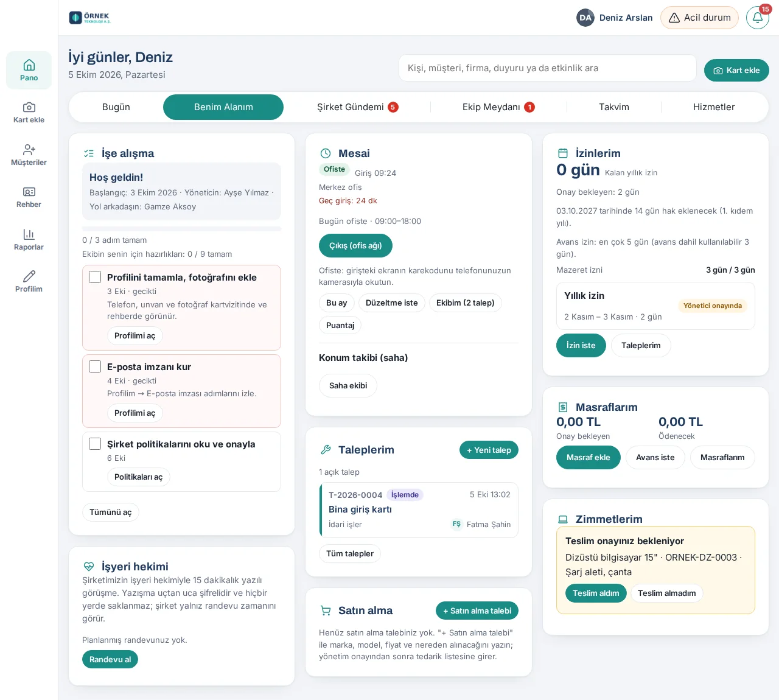The image size is (779, 700).
Task: Open the Şirket Gündemi tab
Action: [x=358, y=107]
